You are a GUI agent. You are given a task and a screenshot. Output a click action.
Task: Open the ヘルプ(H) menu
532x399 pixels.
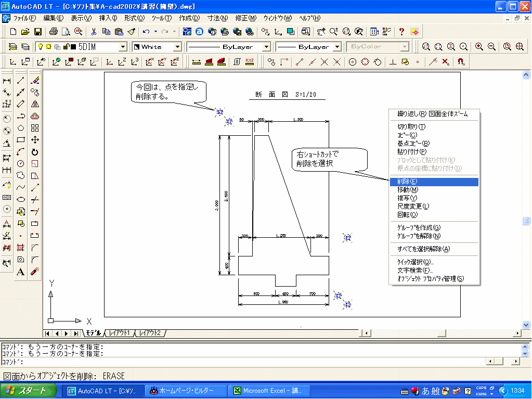coord(309,18)
